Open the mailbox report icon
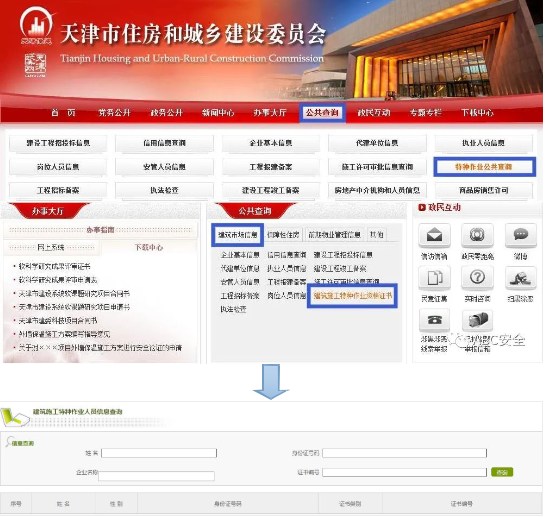The width and height of the screenshot is (546, 517). pyautogui.click(x=477, y=320)
